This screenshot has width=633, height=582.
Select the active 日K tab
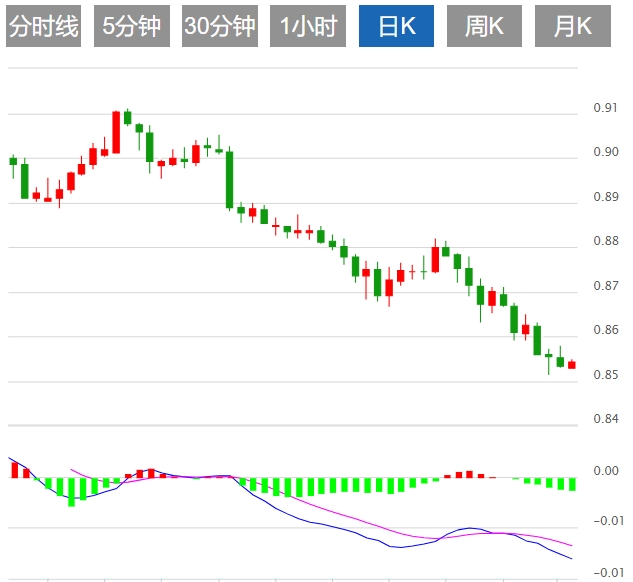396,26
